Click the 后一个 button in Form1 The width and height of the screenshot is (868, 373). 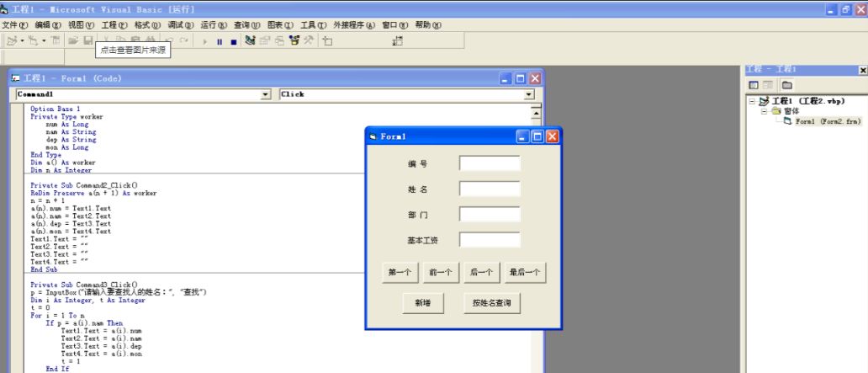click(482, 273)
